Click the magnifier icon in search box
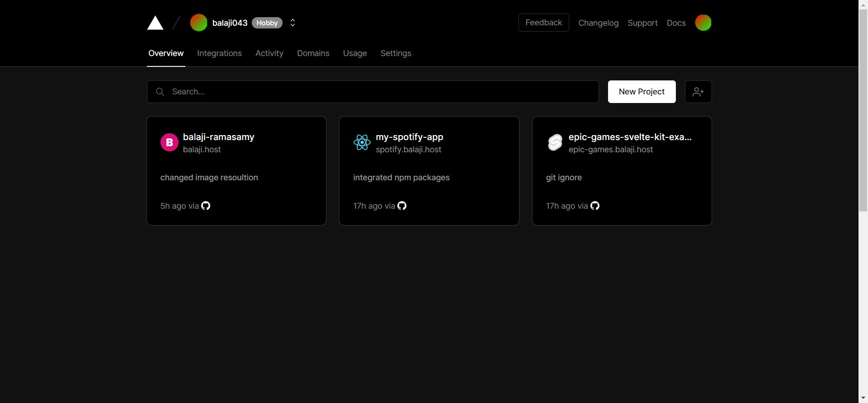868x403 pixels. [x=160, y=92]
